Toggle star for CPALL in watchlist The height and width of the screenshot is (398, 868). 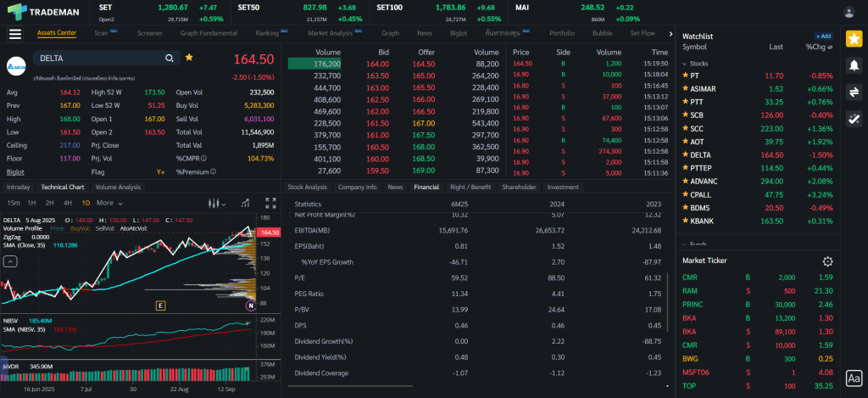click(x=685, y=195)
